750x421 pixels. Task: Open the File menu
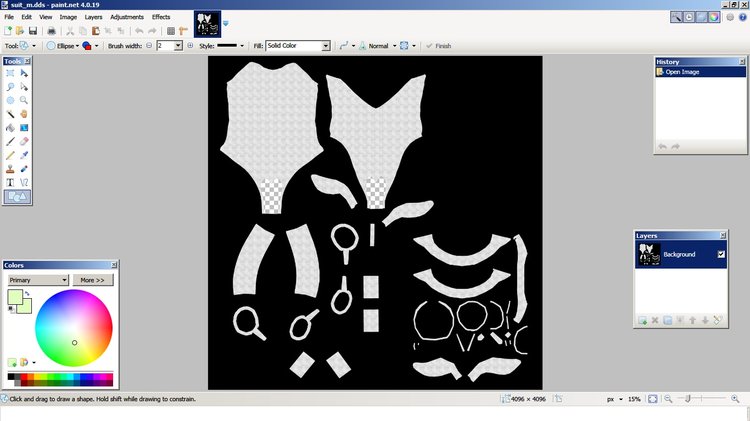pos(9,17)
